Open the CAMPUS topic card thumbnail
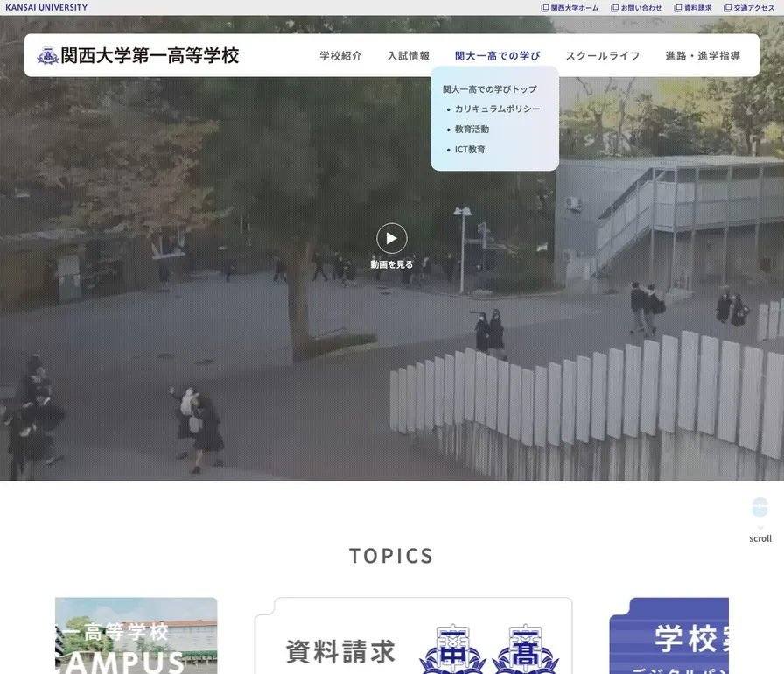The height and width of the screenshot is (674, 784). click(x=136, y=635)
